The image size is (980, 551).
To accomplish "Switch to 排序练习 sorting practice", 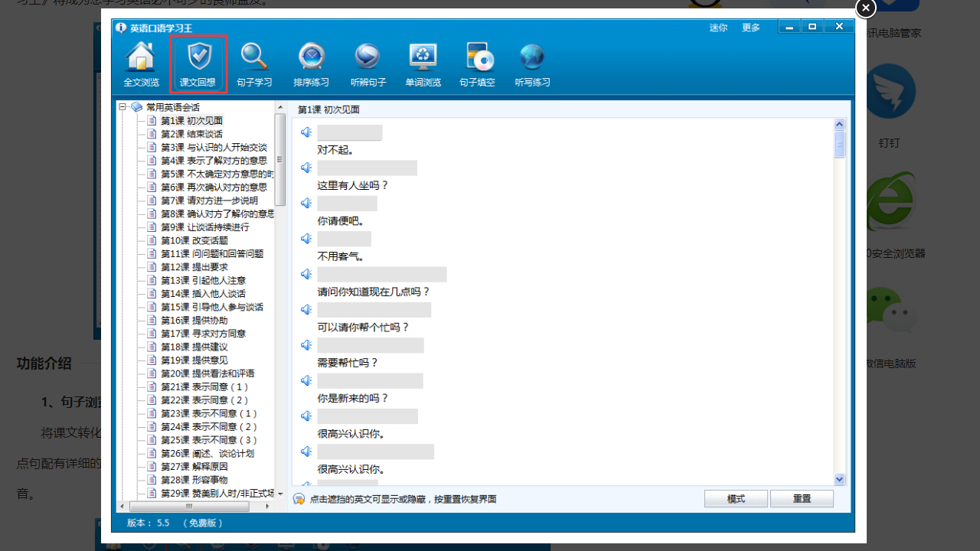I will [311, 64].
